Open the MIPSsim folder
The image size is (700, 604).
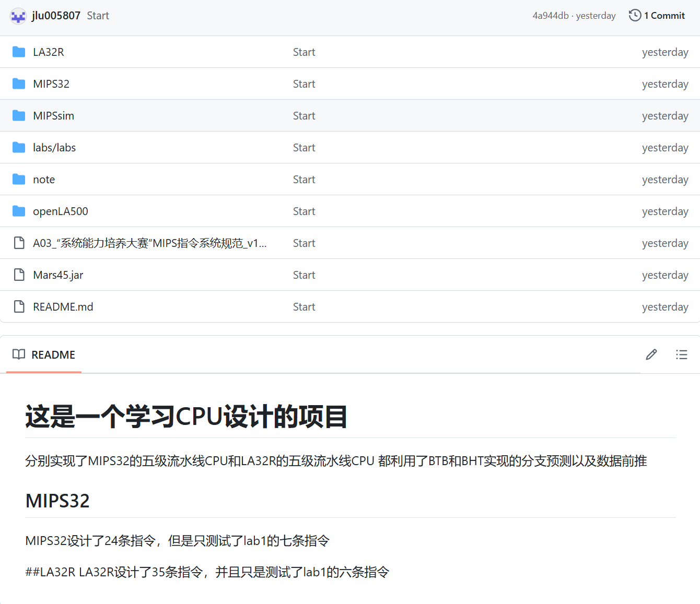pyautogui.click(x=53, y=116)
